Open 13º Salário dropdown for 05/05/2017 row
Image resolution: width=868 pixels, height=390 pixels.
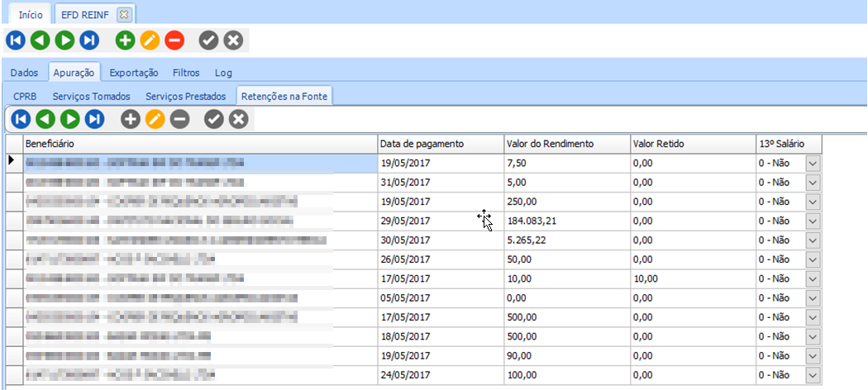pos(813,298)
